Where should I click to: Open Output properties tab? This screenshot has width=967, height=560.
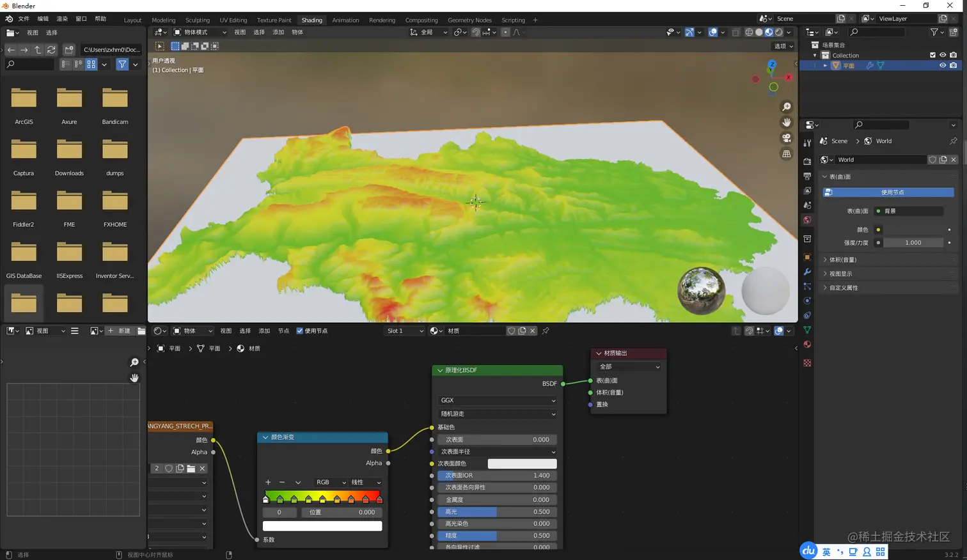(x=807, y=176)
